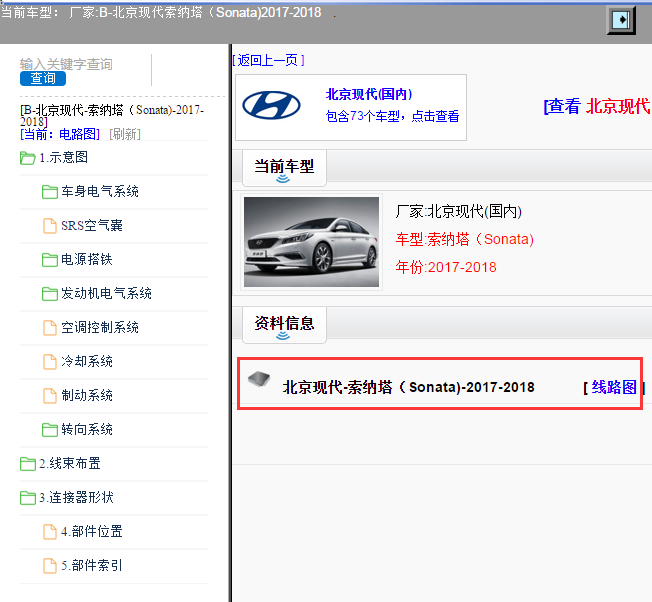Screen dimensions: 652x602
Task: Click the folder icon beside 1.示意图
Action: point(27,158)
